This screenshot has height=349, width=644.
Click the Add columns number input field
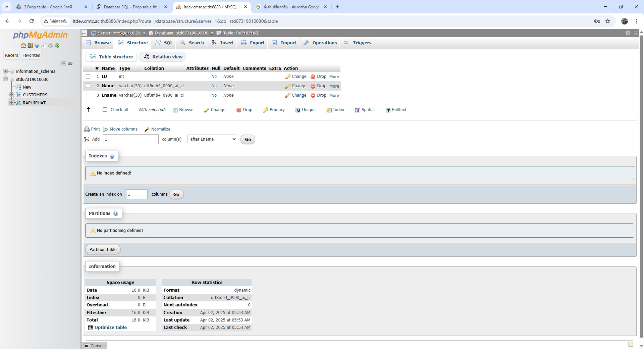130,139
